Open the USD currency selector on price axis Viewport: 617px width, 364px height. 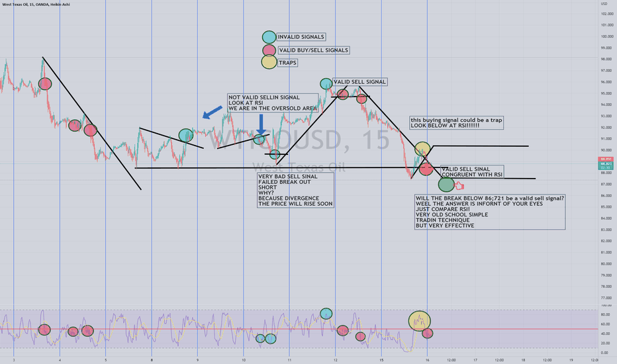pyautogui.click(x=604, y=4)
